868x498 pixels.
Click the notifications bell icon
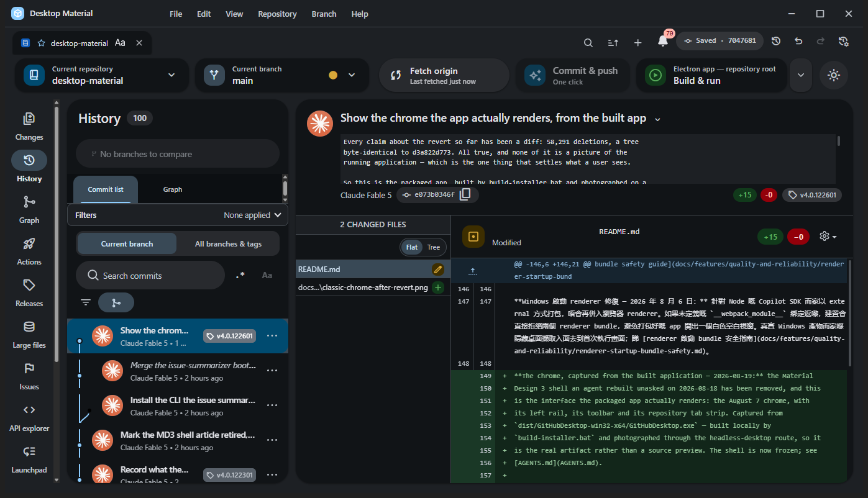pos(662,42)
